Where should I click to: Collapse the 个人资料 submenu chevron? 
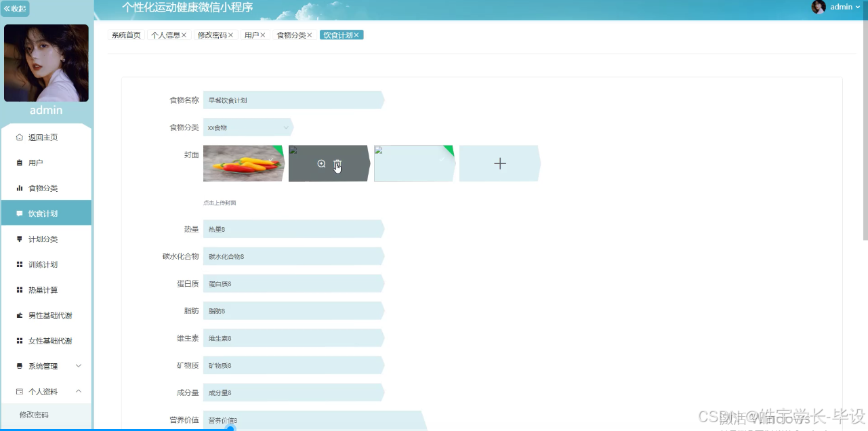click(79, 392)
